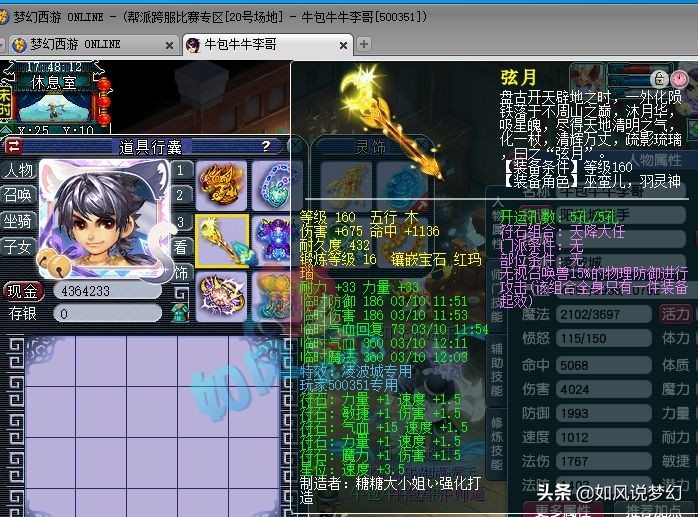Click the green robe icon beside 存银
This screenshot has height=517, width=698.
pyautogui.click(x=180, y=312)
